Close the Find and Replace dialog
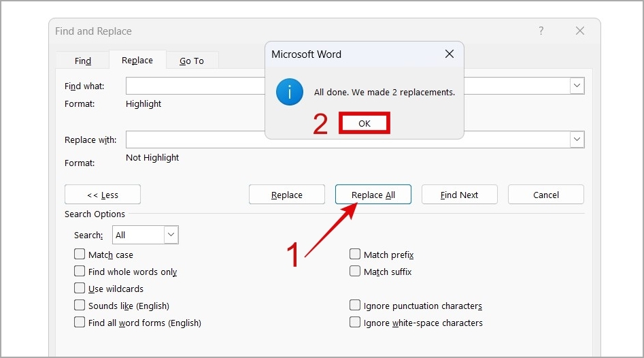This screenshot has width=644, height=358. (x=579, y=31)
